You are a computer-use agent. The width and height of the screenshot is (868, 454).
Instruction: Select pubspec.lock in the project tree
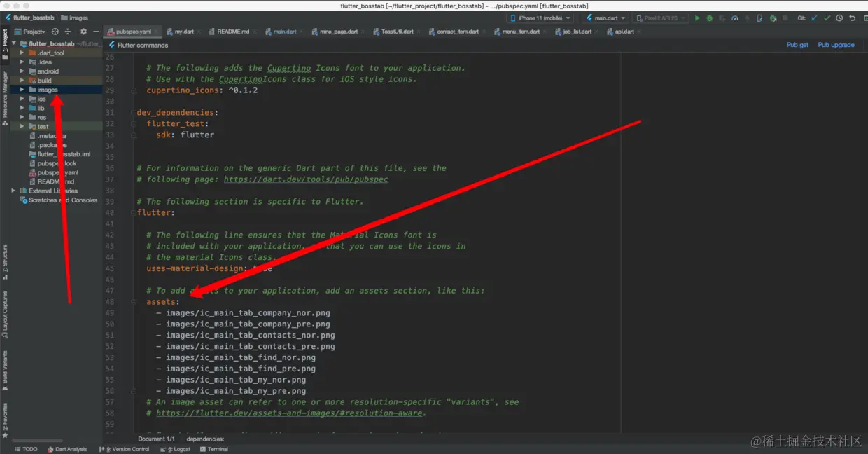click(57, 163)
